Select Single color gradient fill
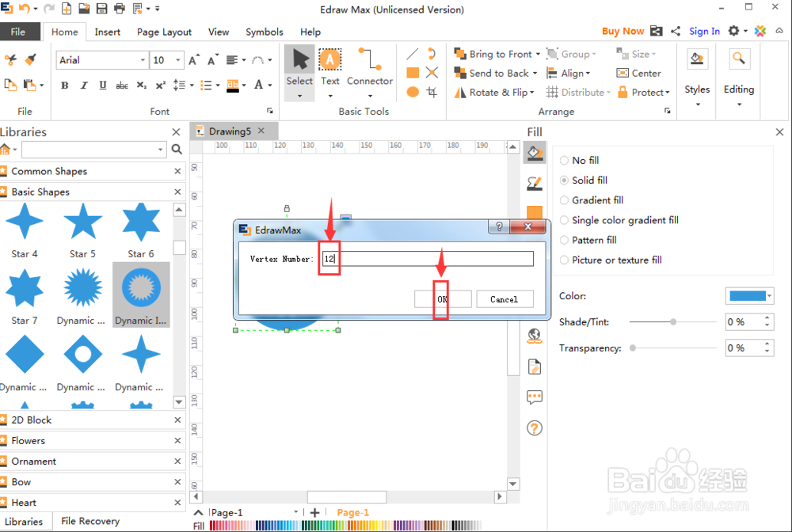This screenshot has height=532, width=792. (619, 220)
